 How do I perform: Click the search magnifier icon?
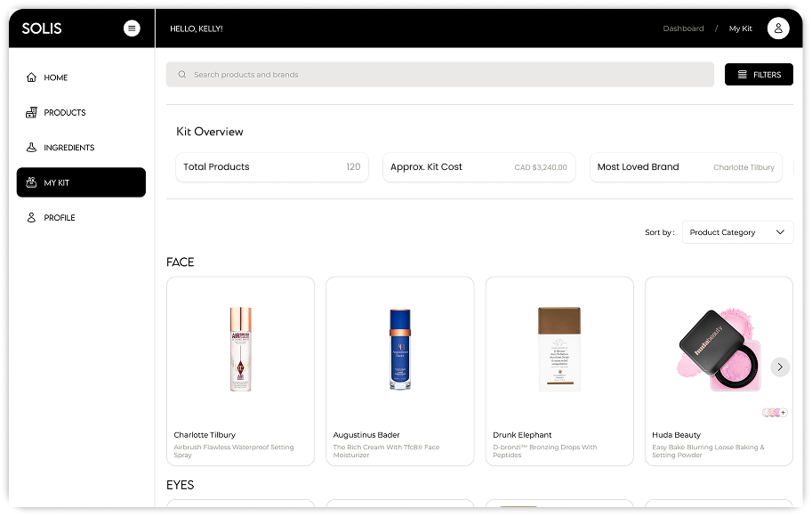(x=182, y=75)
